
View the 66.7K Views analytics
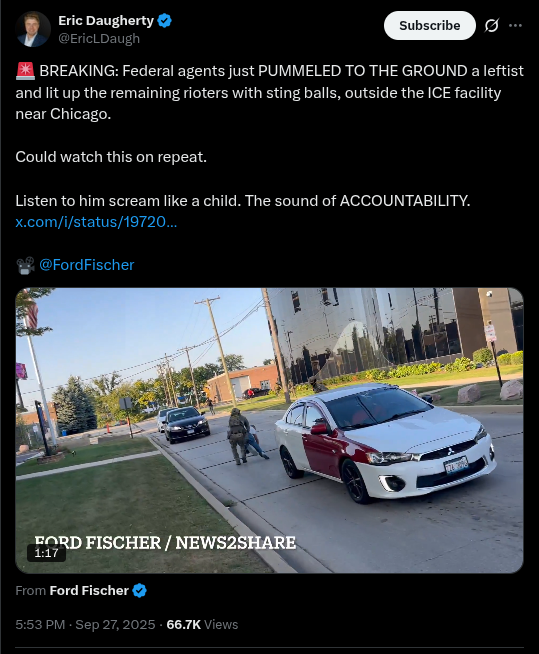(202, 624)
